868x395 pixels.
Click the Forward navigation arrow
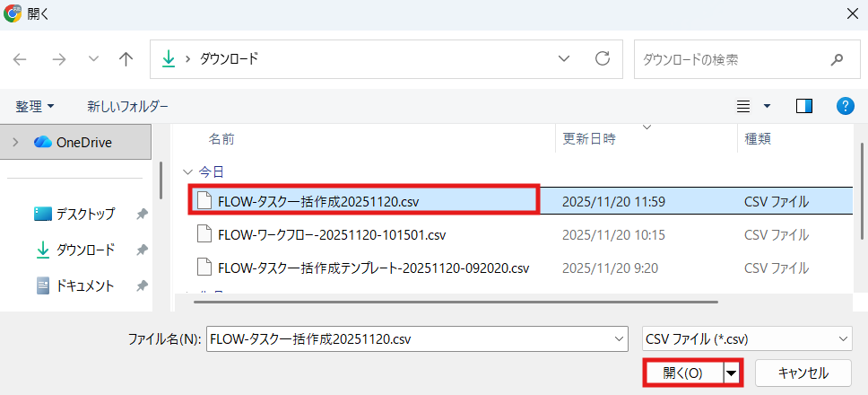(58, 59)
